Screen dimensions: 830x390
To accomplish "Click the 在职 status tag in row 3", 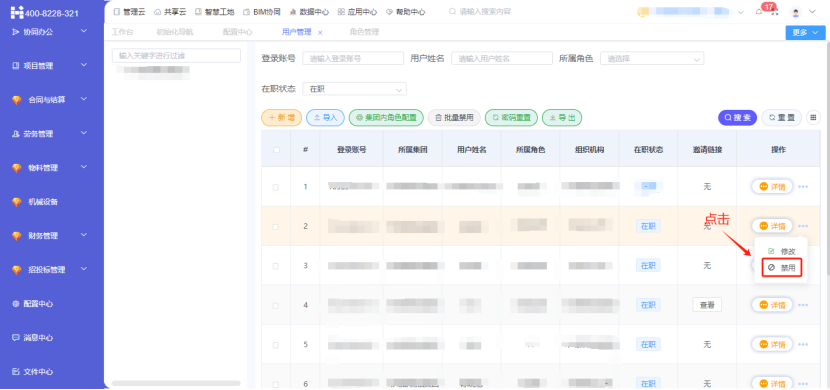I will coord(648,266).
